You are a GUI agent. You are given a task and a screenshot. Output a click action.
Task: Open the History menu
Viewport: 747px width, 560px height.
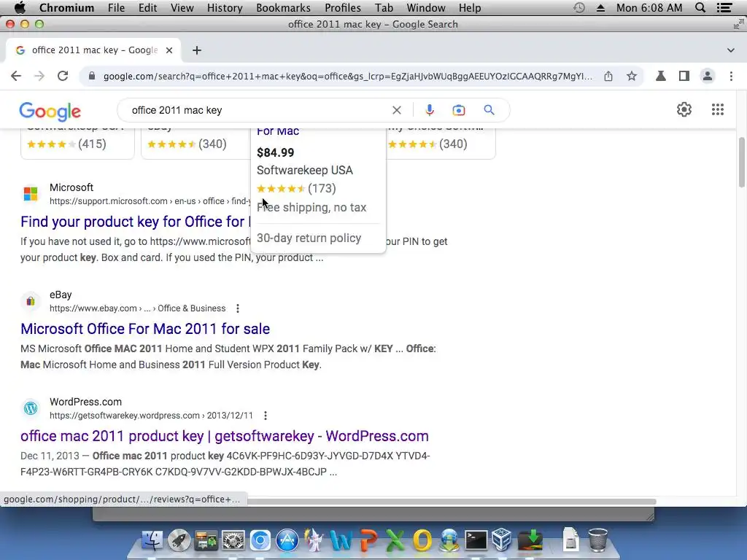(225, 7)
